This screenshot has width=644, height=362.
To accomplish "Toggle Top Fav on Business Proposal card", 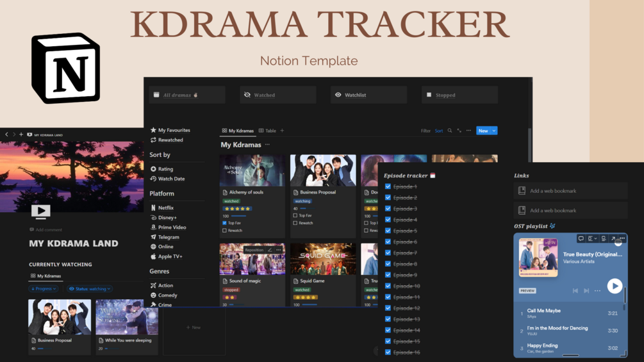I will (x=295, y=215).
